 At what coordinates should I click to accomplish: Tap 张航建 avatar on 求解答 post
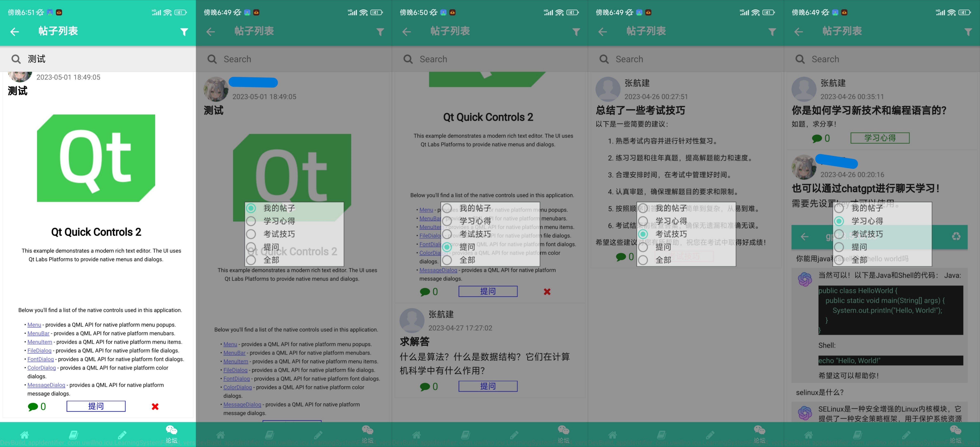pos(412,320)
